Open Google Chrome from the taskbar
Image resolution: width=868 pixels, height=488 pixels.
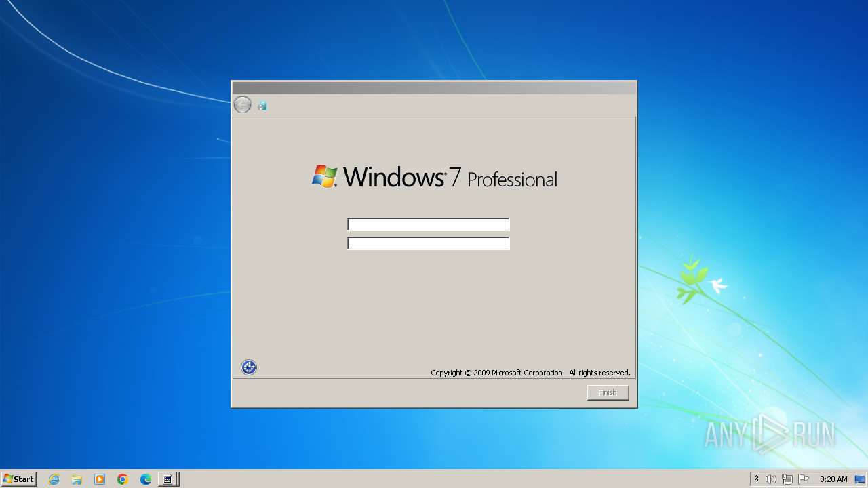click(123, 479)
